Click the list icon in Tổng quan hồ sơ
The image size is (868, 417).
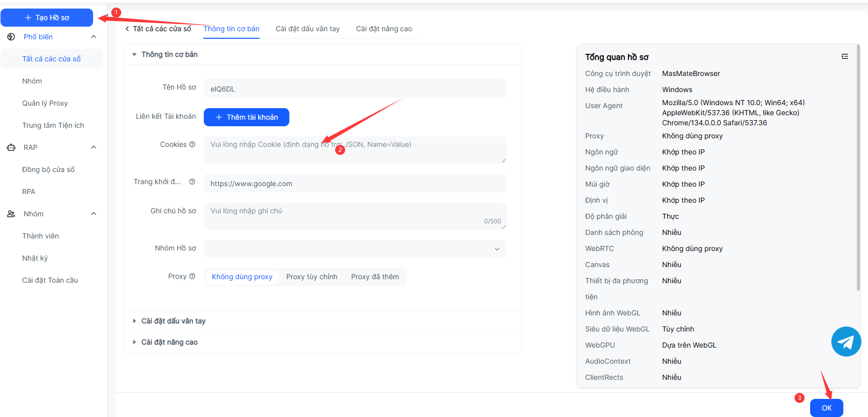(x=844, y=57)
